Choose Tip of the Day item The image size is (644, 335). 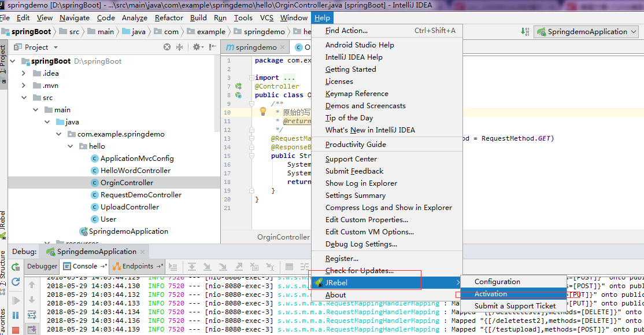[x=387, y=117]
